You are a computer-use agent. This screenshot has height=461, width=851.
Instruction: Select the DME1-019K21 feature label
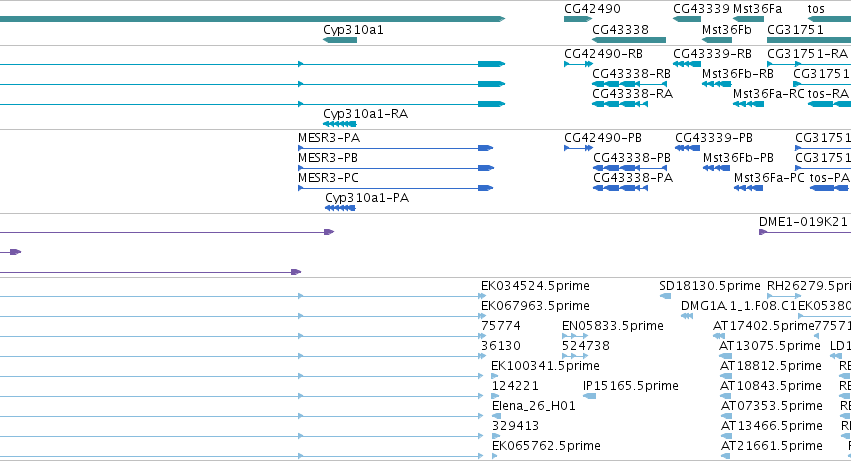point(803,222)
